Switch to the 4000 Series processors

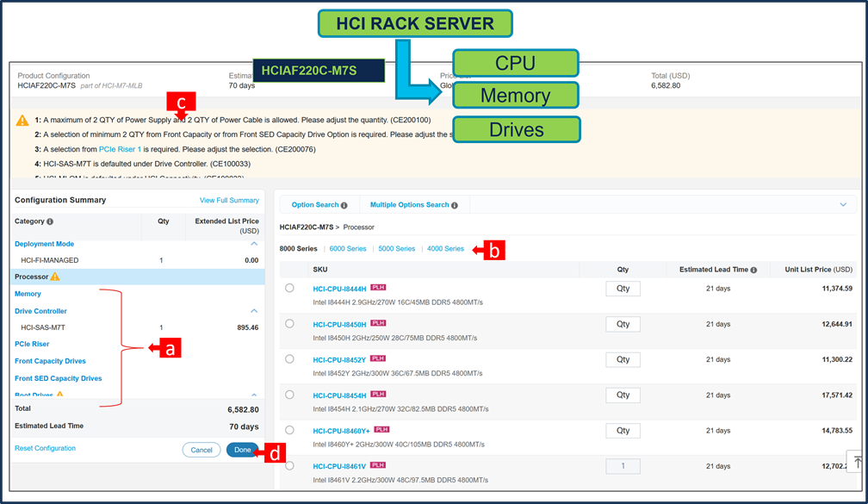(445, 249)
